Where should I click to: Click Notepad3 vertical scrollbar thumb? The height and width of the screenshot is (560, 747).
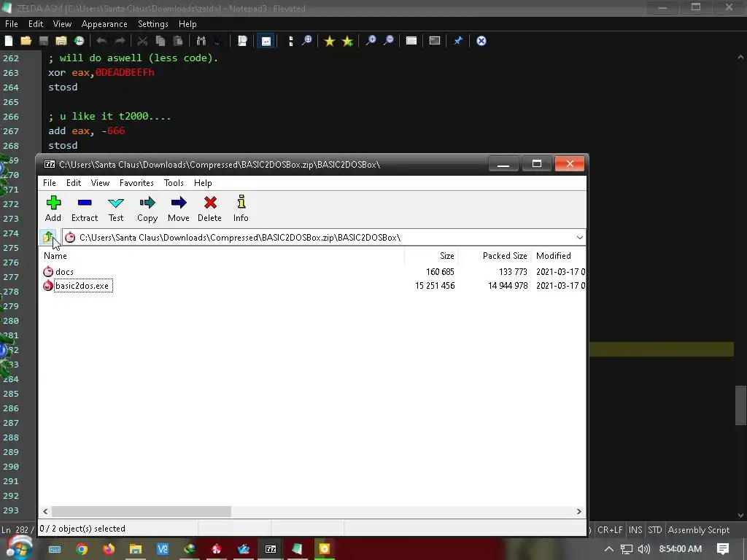pyautogui.click(x=740, y=405)
